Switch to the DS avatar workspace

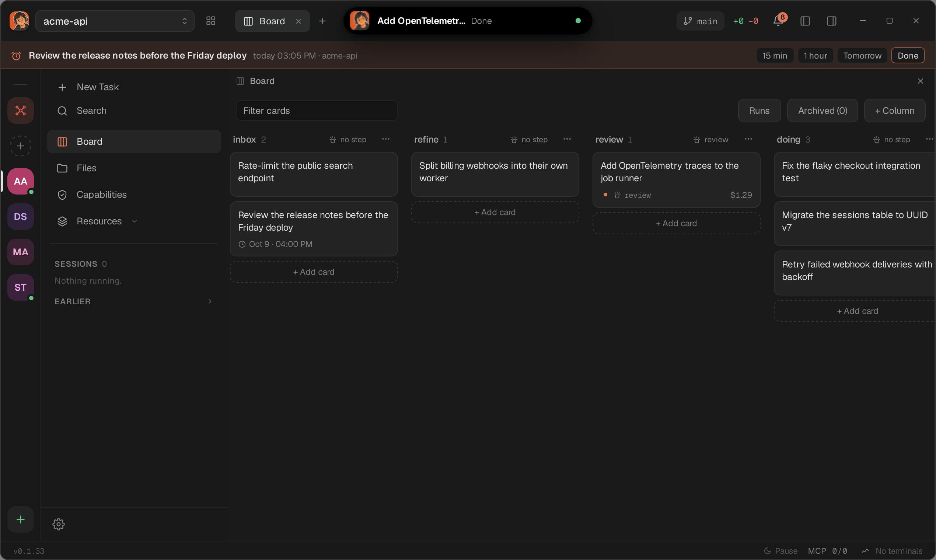point(20,217)
